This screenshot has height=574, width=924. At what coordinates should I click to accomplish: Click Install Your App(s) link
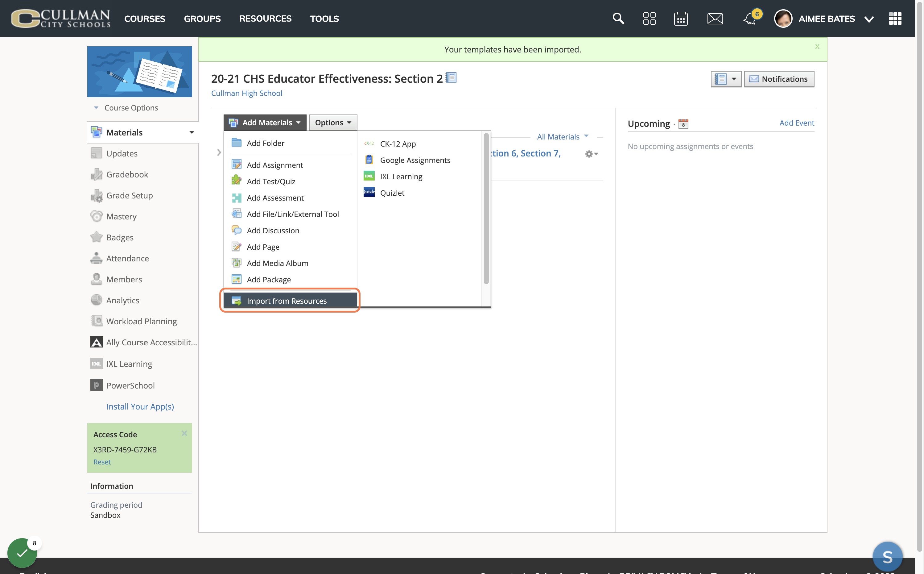(140, 406)
